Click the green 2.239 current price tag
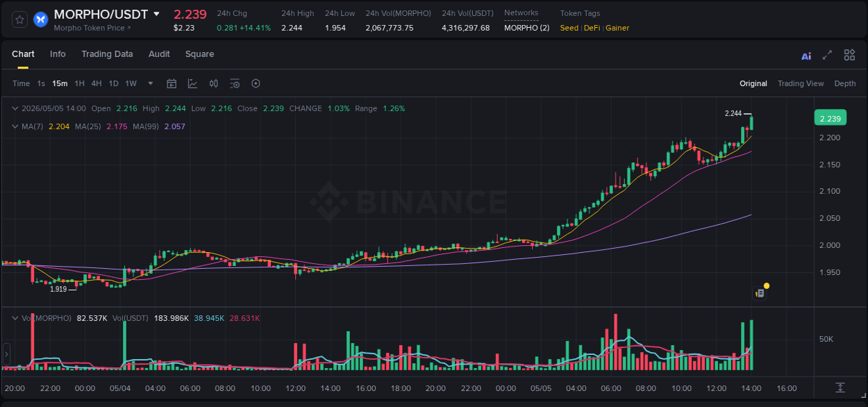The height and width of the screenshot is (407, 868). click(x=831, y=118)
